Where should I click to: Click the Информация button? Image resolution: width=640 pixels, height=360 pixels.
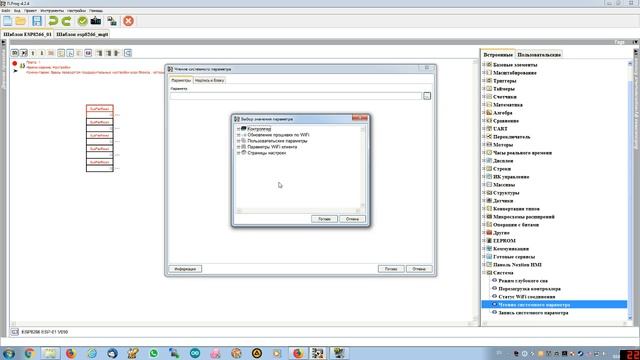pyautogui.click(x=185, y=269)
